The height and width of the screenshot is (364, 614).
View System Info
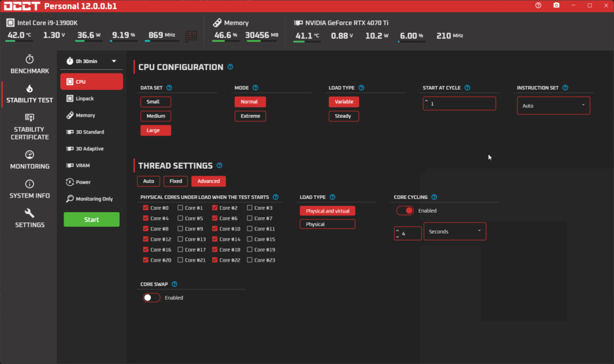click(x=29, y=190)
